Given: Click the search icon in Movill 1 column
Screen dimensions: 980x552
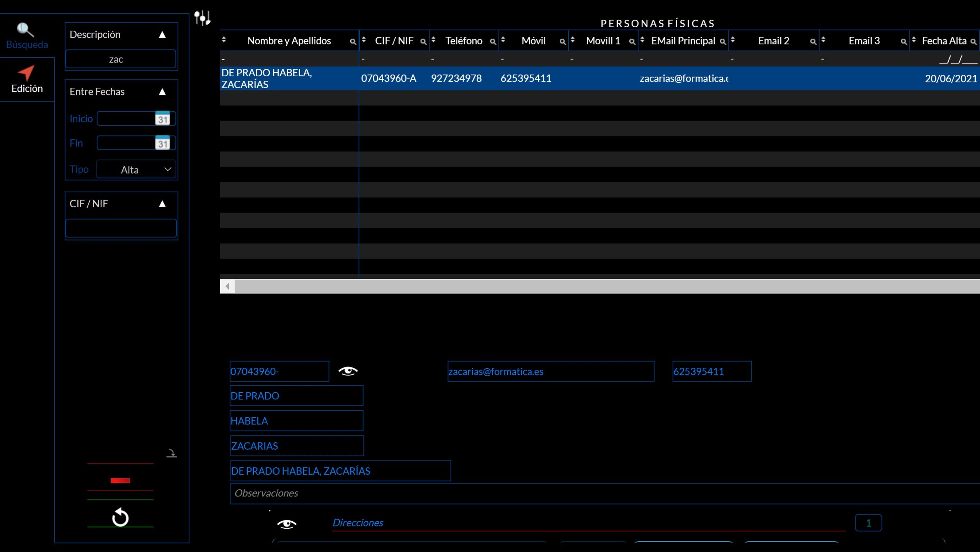Looking at the screenshot, I should tap(632, 41).
